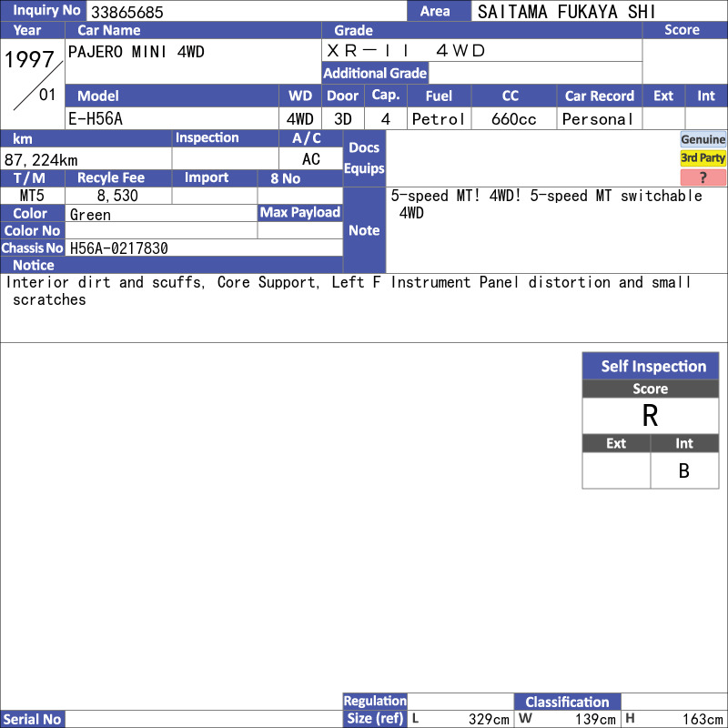Image resolution: width=728 pixels, height=728 pixels.
Task: Click the Color value Green
Action: pos(90,215)
